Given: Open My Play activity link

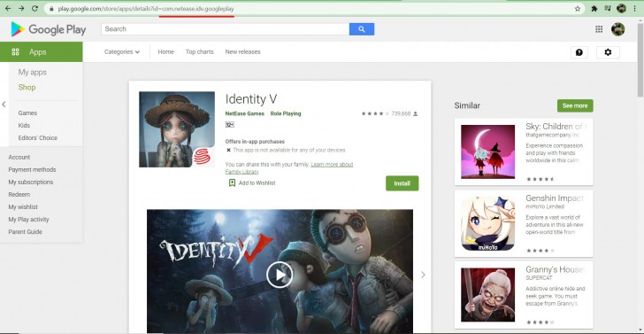Looking at the screenshot, I should (x=28, y=219).
